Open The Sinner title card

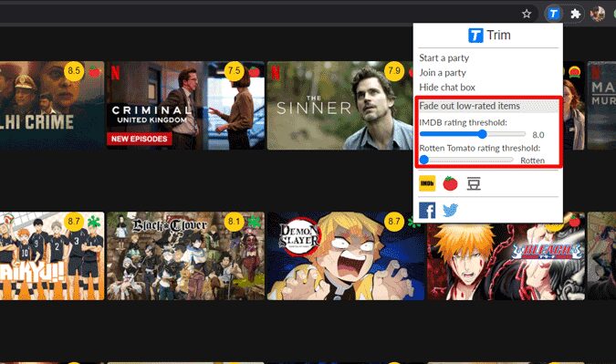click(340, 105)
